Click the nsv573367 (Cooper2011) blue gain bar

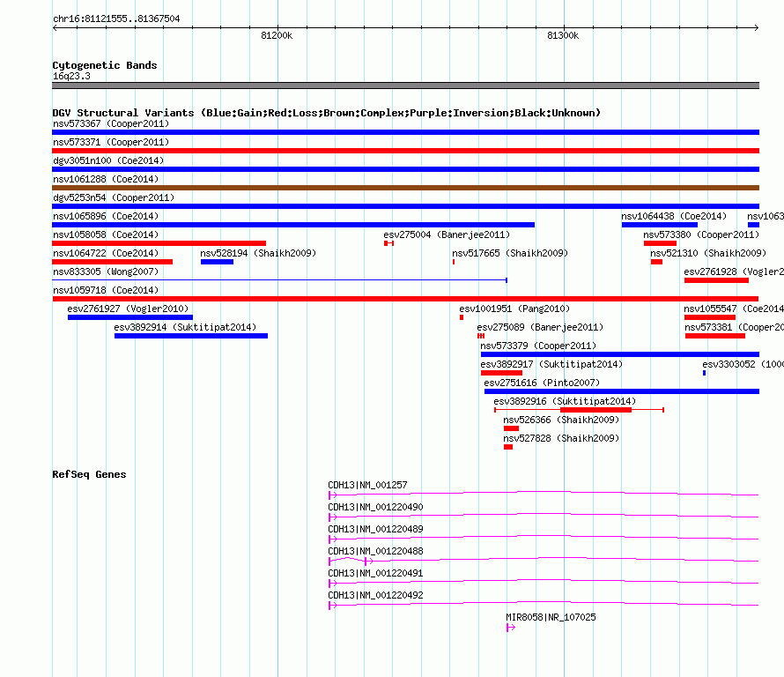click(405, 132)
